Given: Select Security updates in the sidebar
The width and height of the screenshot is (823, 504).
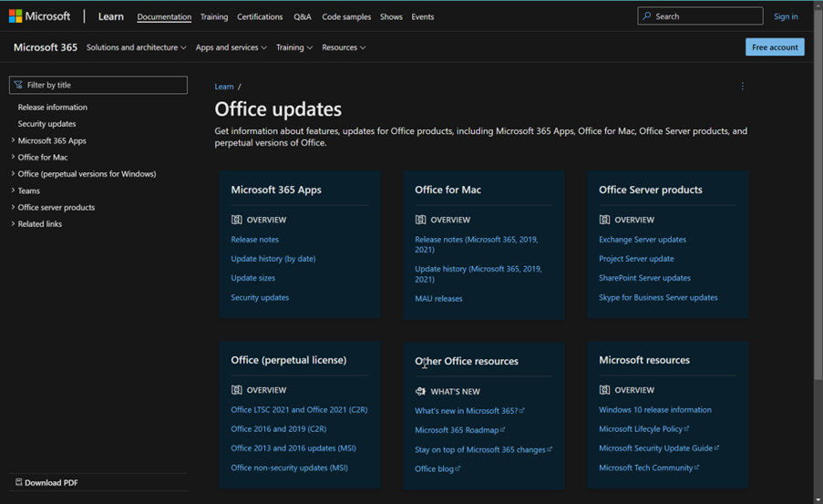Looking at the screenshot, I should coord(46,124).
